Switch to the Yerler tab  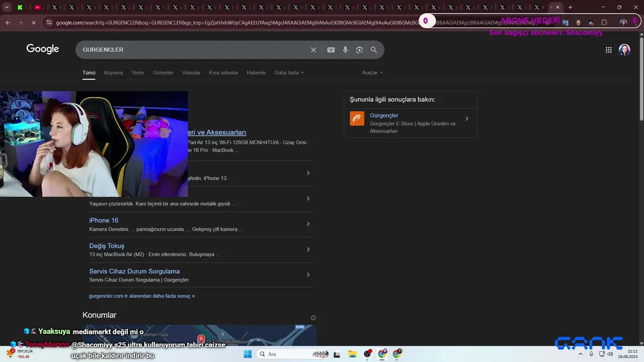pyautogui.click(x=138, y=73)
